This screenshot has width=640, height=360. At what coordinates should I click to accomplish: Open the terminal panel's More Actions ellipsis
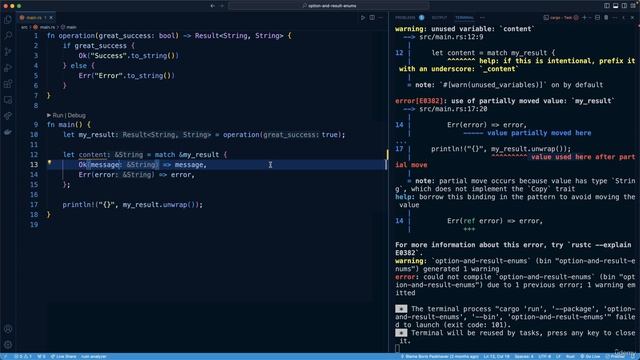[x=615, y=18]
